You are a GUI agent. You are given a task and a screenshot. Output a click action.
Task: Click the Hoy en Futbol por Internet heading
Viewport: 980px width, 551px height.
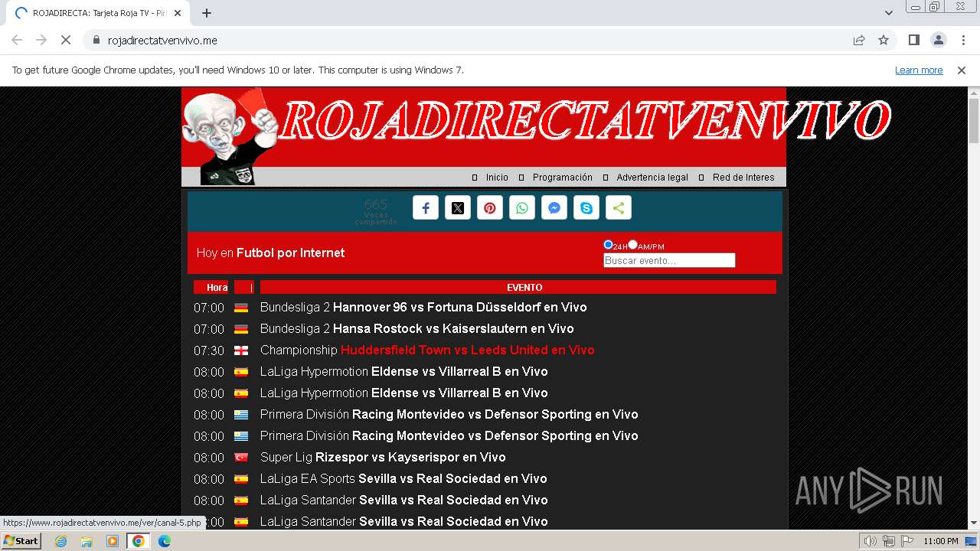pos(270,253)
